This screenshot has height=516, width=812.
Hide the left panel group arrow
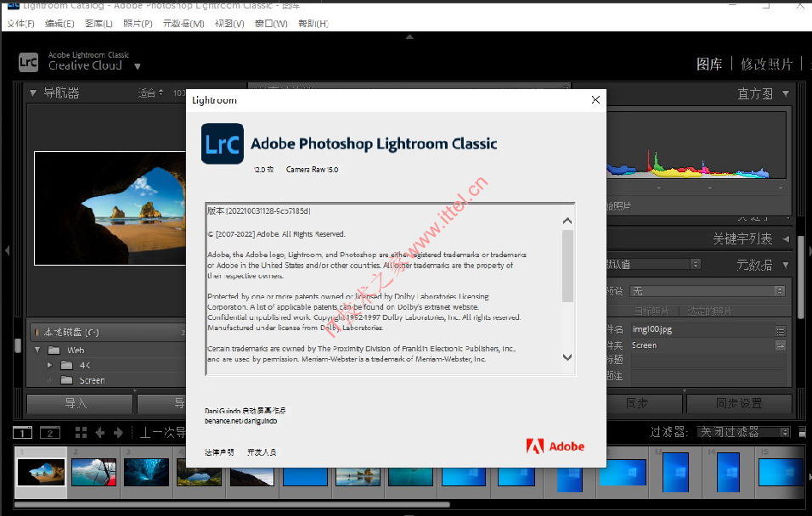tap(7, 250)
